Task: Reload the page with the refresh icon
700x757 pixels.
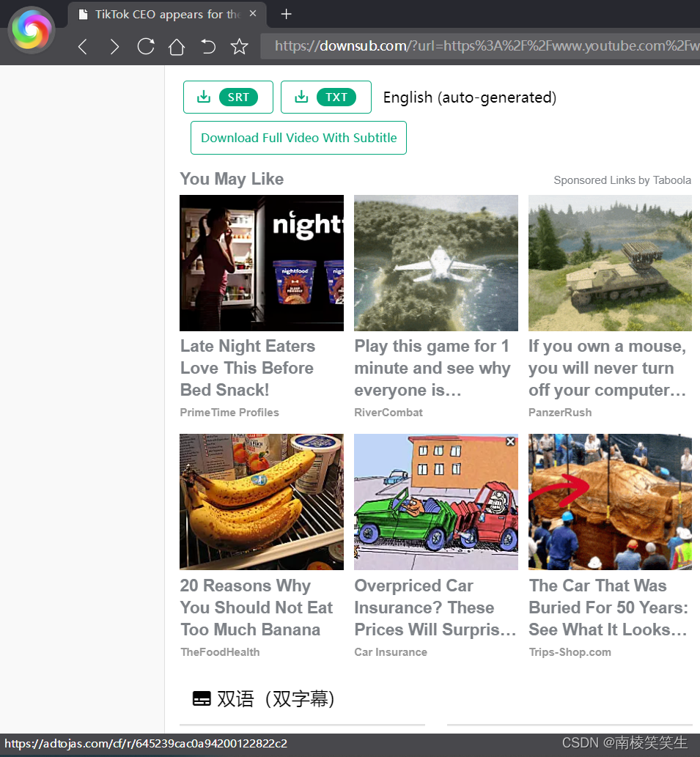Action: point(146,46)
